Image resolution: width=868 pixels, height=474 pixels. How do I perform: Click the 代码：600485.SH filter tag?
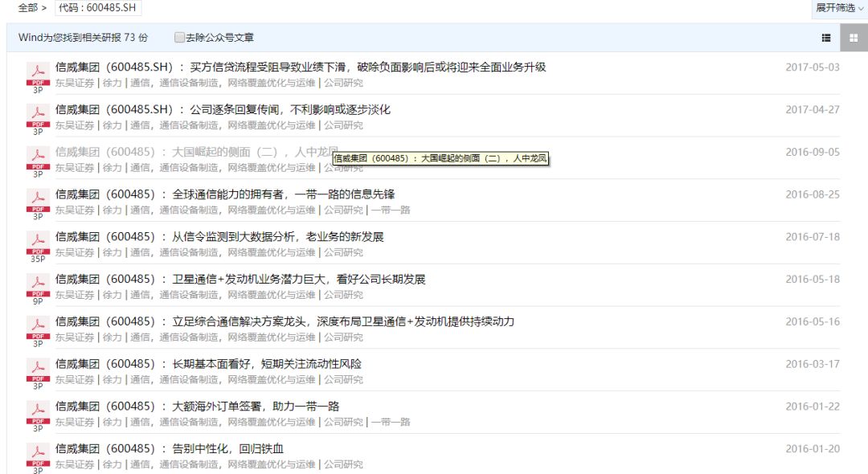98,8
